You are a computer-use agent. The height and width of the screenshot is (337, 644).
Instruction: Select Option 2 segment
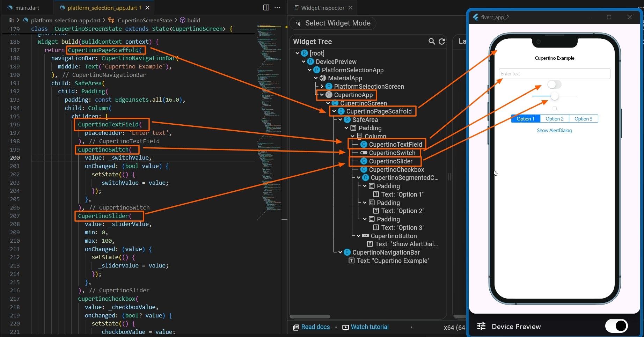point(555,119)
